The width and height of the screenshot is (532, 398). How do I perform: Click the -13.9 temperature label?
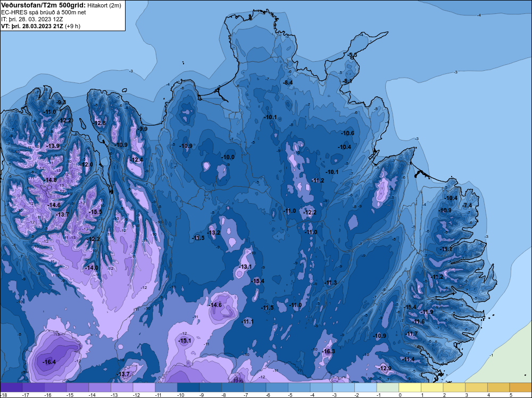pos(53,146)
